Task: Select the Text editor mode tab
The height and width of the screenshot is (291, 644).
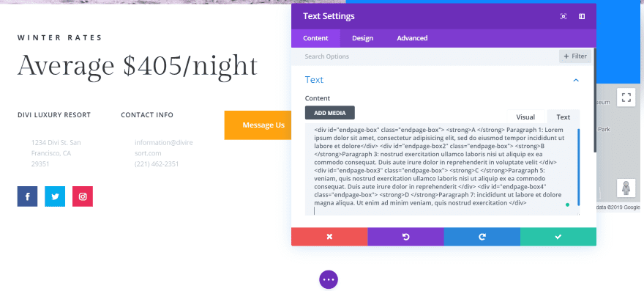Action: (563, 117)
